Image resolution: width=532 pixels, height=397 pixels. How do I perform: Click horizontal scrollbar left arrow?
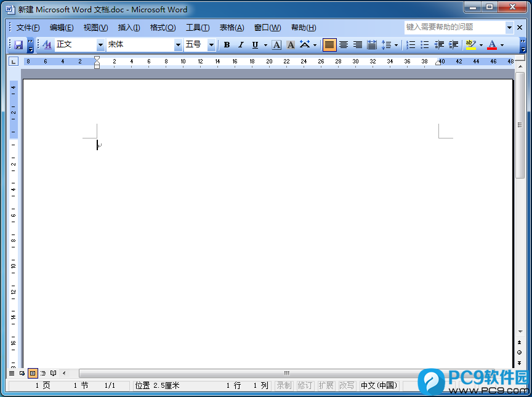click(x=64, y=373)
